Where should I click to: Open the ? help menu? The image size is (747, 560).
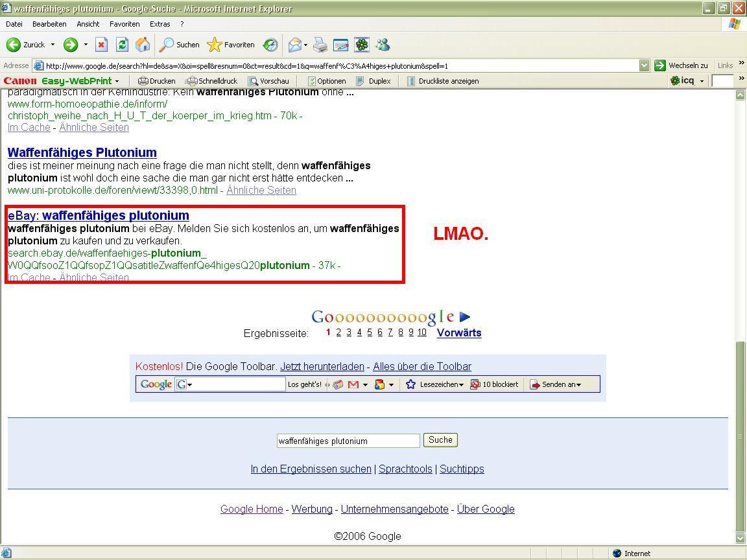[182, 24]
